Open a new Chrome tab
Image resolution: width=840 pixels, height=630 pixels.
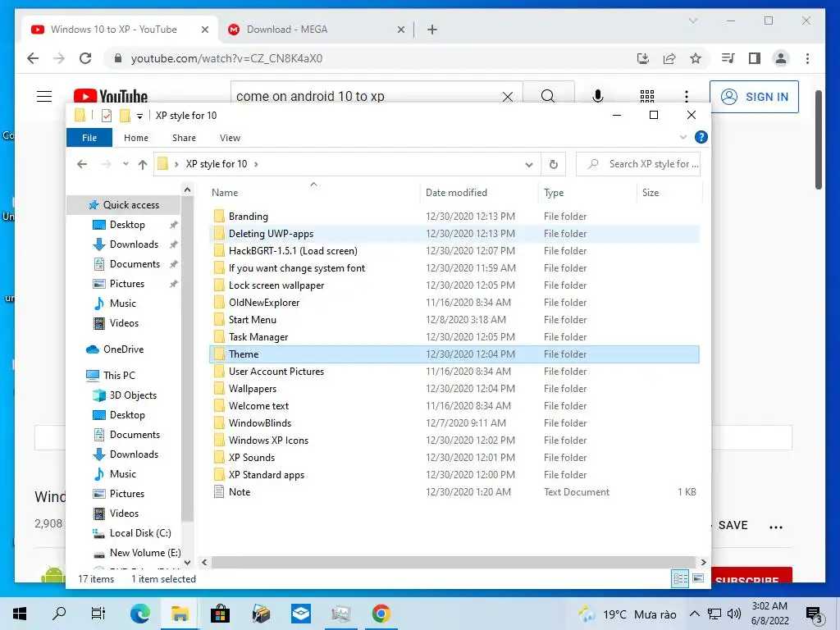coord(432,30)
